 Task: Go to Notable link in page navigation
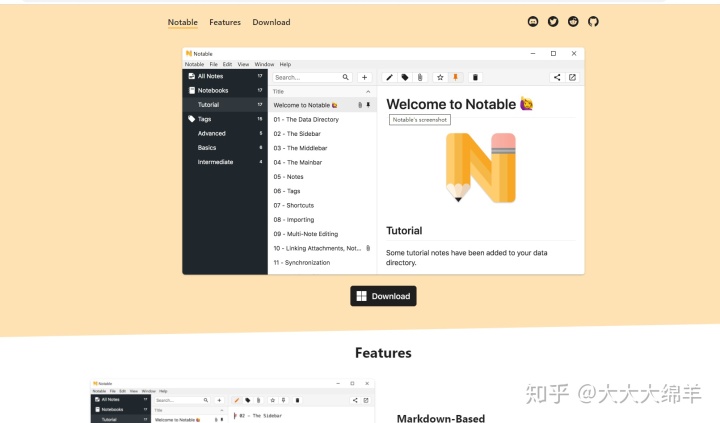pyautogui.click(x=183, y=22)
